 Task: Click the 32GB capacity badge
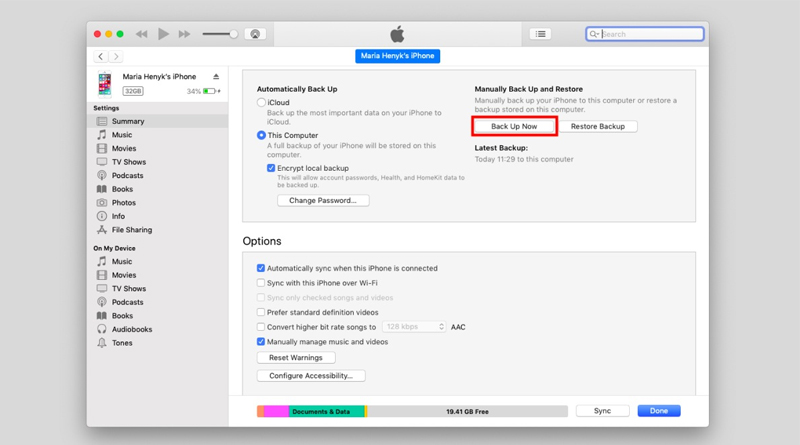tap(133, 91)
